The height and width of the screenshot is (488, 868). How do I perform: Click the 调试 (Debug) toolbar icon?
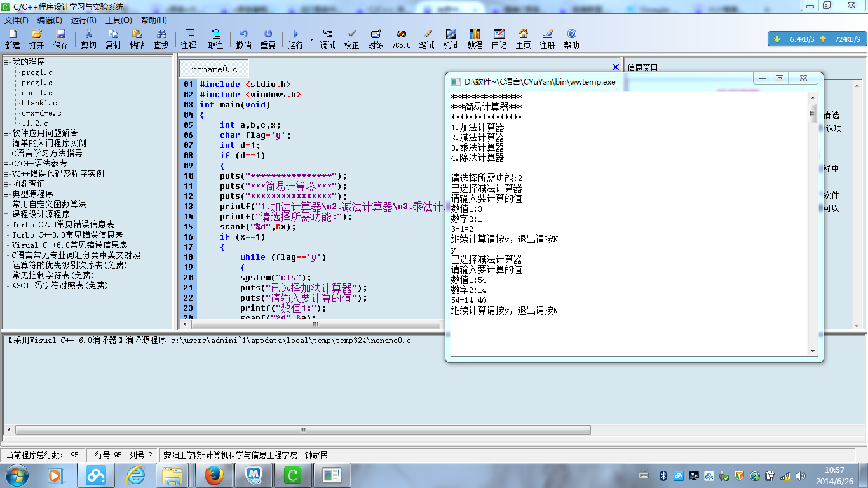327,39
